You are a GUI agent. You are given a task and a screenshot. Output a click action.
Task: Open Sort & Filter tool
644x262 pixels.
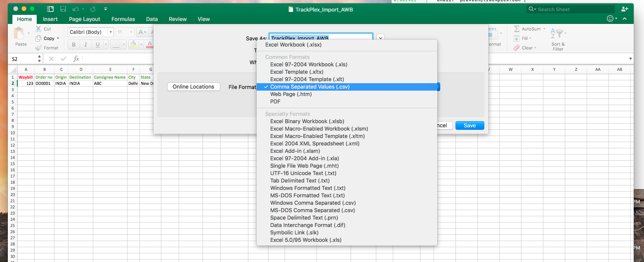558,40
